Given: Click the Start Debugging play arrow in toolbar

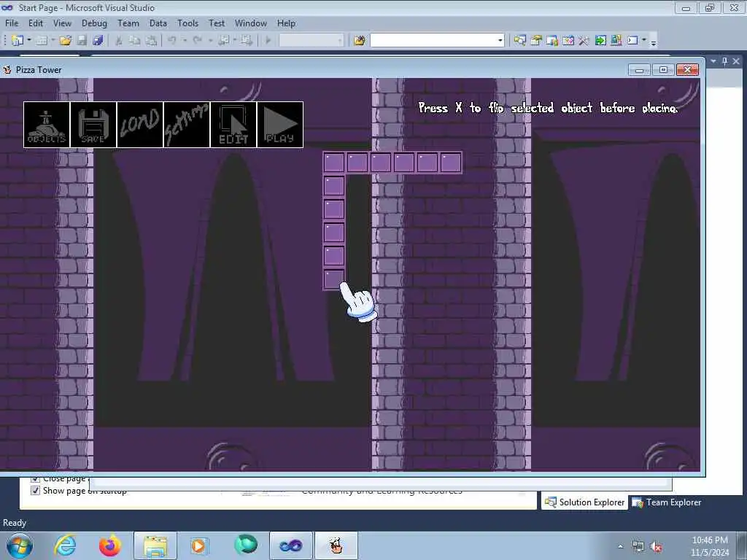Looking at the screenshot, I should pos(268,41).
